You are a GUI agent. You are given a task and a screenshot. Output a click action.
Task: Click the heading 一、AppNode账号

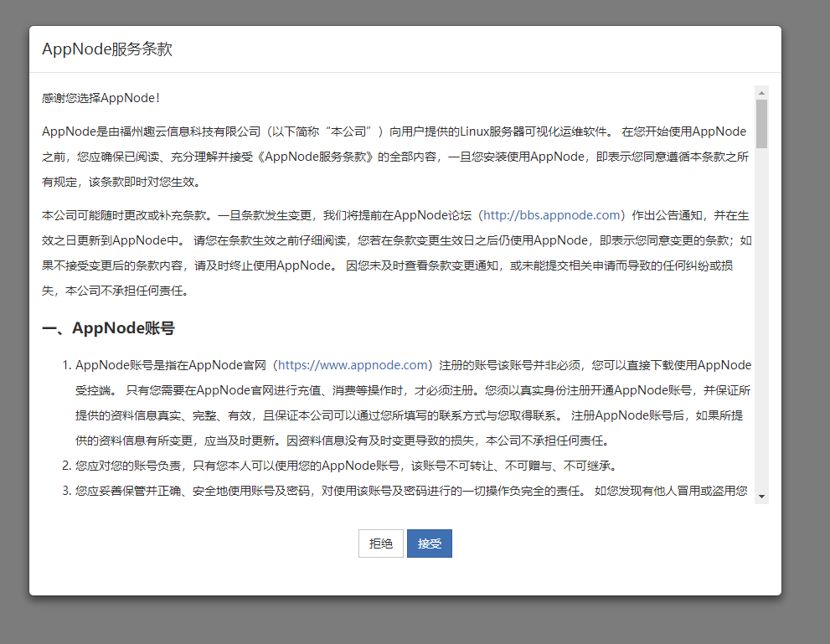pyautogui.click(x=108, y=328)
